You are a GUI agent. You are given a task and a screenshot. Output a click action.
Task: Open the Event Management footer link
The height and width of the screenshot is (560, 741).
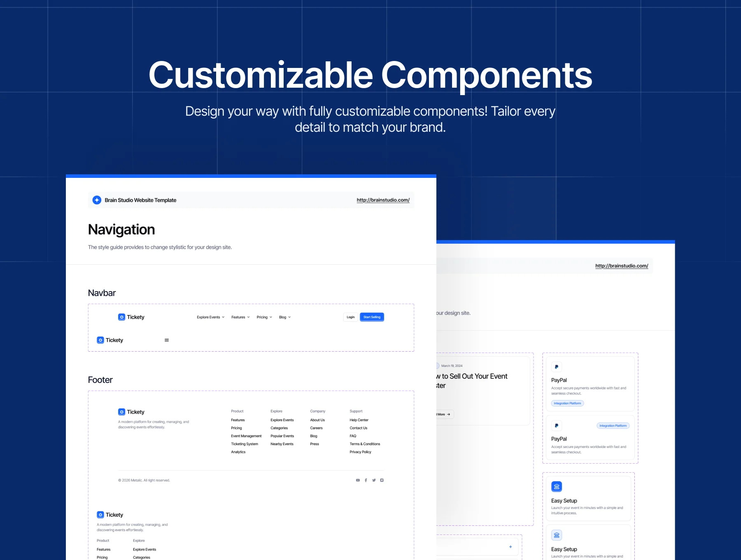point(246,436)
